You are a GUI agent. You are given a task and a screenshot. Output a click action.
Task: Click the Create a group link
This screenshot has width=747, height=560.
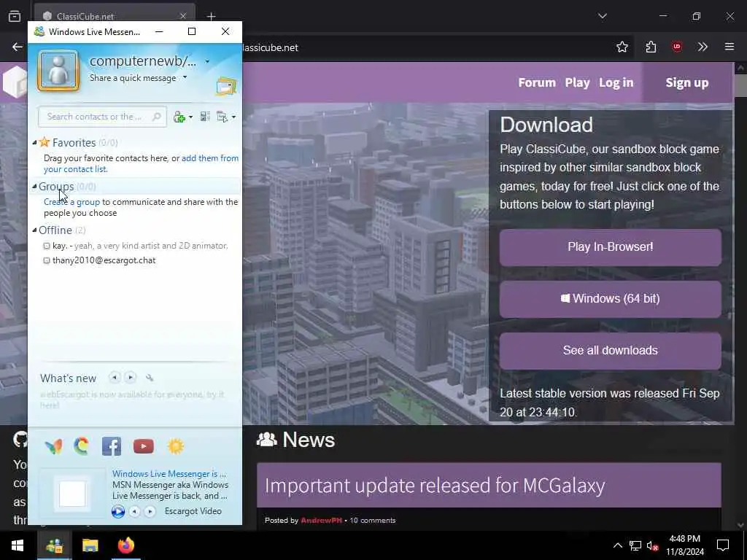coord(72,202)
